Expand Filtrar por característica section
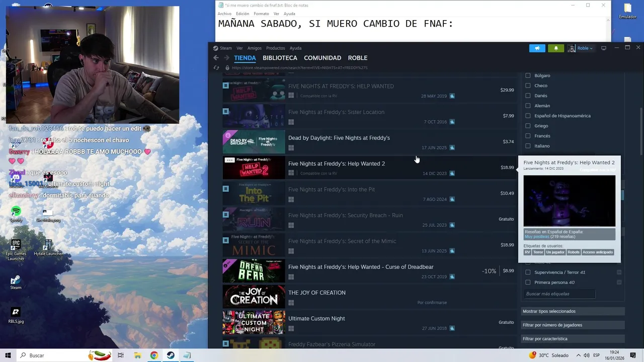The image size is (644, 362). 573,338
